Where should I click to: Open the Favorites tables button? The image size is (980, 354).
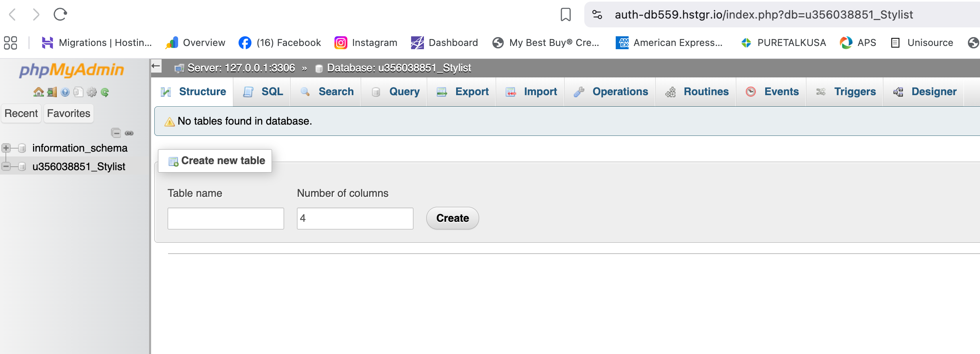[x=69, y=114]
